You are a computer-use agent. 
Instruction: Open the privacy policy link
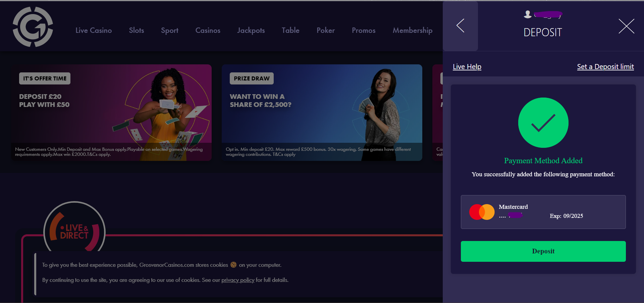pos(238,280)
